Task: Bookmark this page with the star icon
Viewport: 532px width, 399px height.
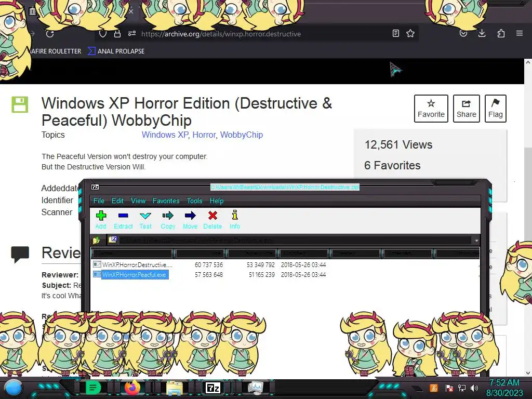Action: [x=410, y=33]
